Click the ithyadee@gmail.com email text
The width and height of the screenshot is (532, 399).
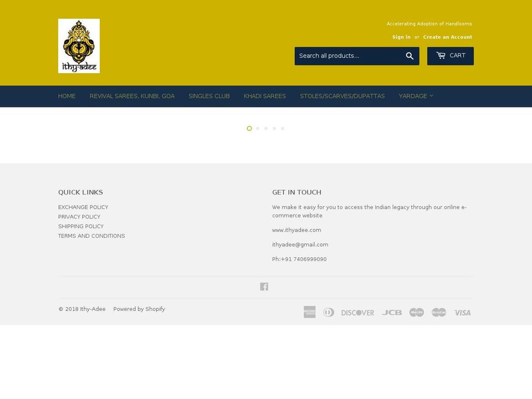pyautogui.click(x=300, y=244)
